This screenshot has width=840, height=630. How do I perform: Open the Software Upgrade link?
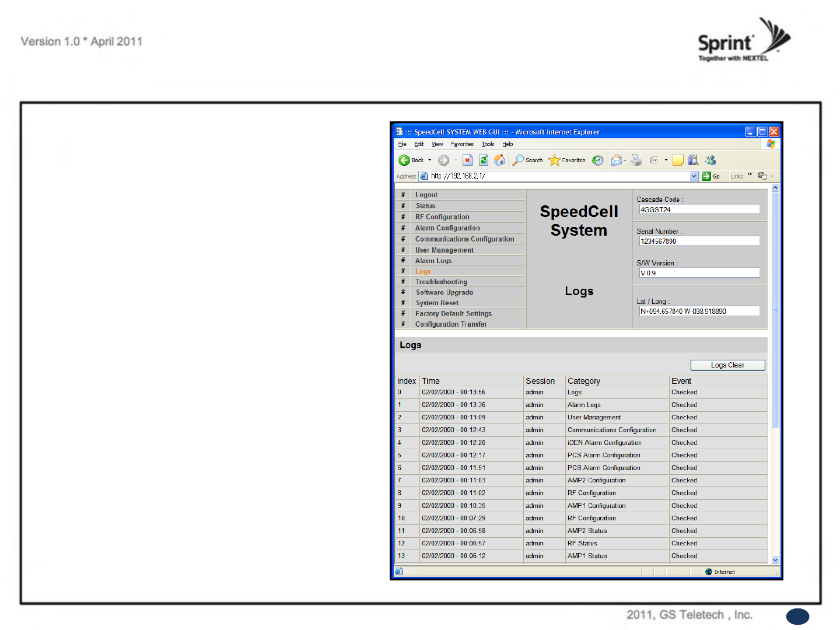[444, 292]
